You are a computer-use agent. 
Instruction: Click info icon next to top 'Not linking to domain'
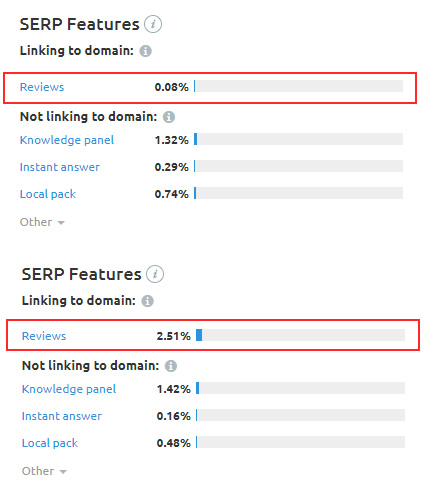(169, 117)
